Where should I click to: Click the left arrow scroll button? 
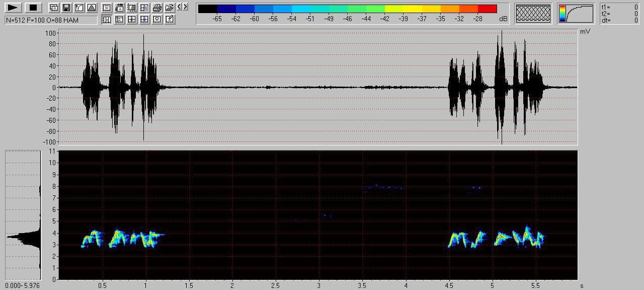[180, 7]
